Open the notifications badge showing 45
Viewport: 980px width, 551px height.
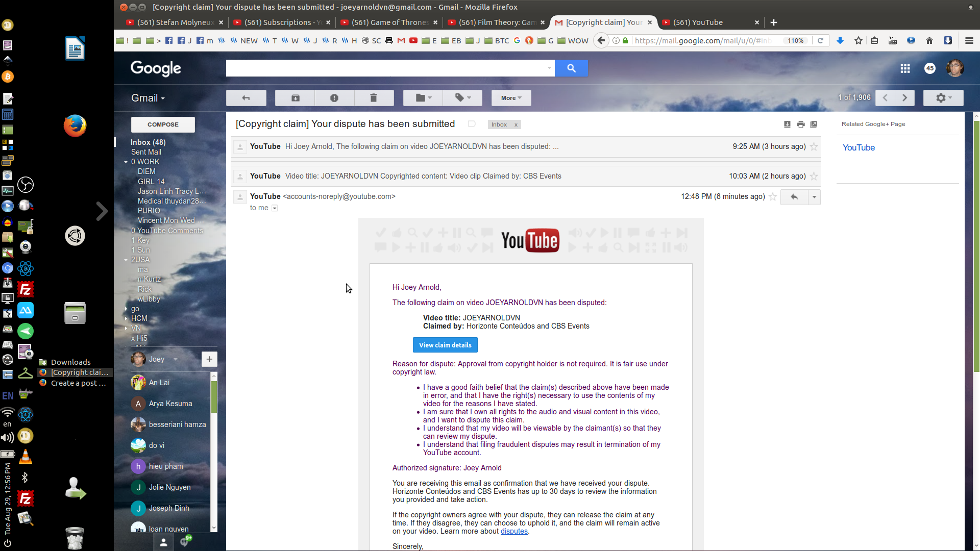[930, 68]
